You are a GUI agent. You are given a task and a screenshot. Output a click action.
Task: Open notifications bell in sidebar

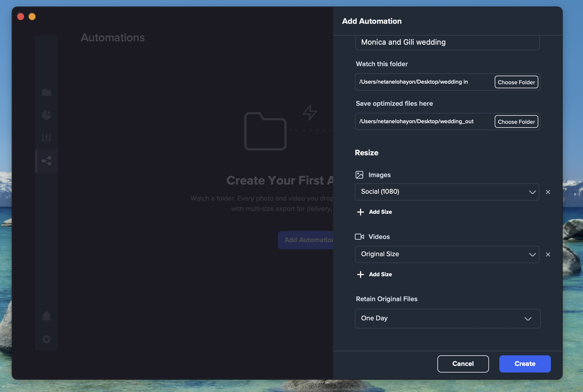(x=46, y=316)
